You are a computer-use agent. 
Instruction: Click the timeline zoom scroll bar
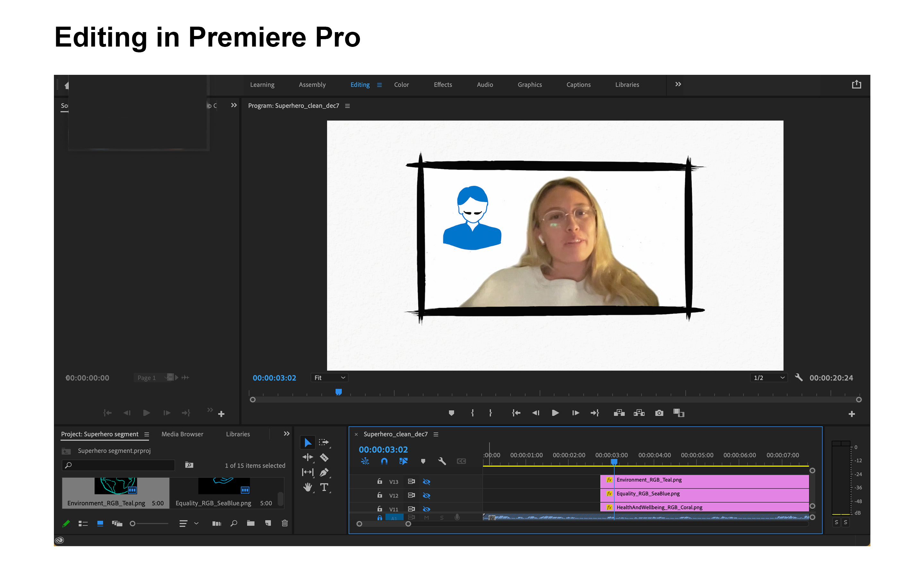(x=384, y=524)
